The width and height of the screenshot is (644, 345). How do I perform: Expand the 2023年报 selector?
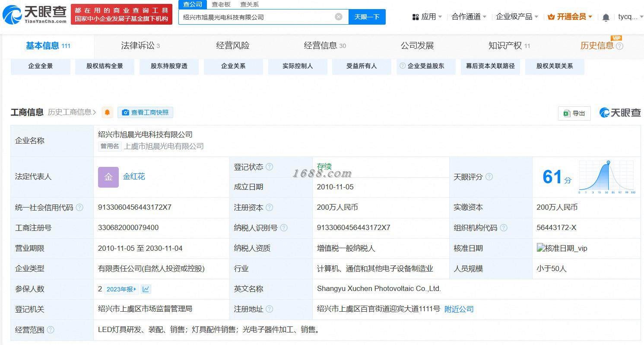pos(121,289)
